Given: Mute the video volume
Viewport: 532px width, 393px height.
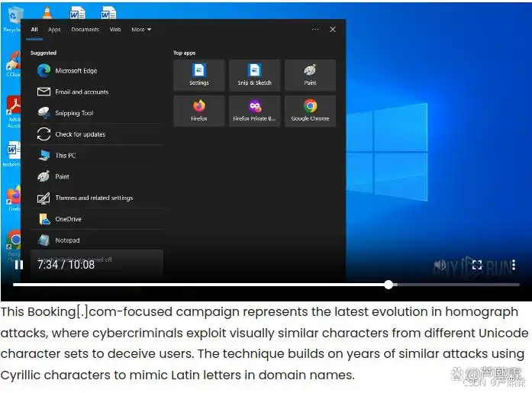Looking at the screenshot, I should pos(440,265).
